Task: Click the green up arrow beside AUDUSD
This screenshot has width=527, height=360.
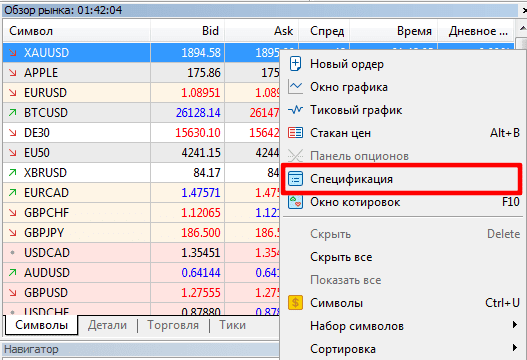Action: 13,273
